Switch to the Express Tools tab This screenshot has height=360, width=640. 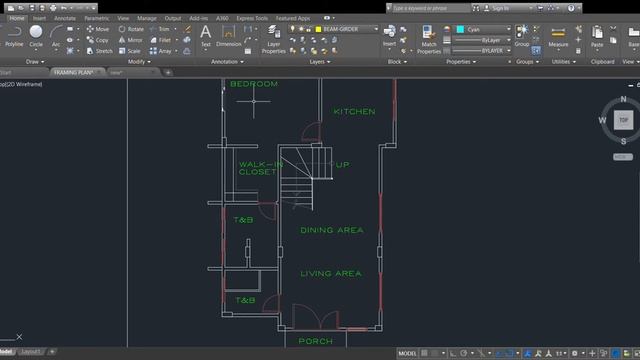coord(252,18)
